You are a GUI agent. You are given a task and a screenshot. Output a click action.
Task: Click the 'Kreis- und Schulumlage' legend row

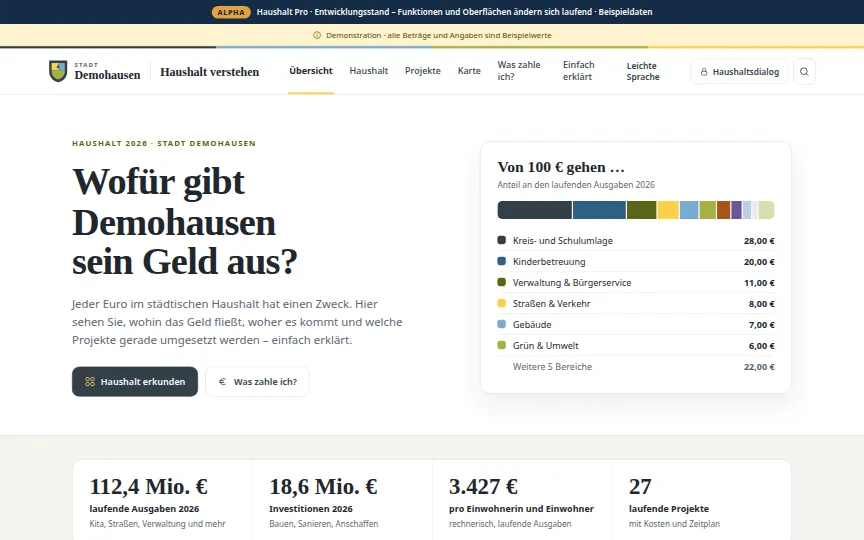click(x=636, y=241)
